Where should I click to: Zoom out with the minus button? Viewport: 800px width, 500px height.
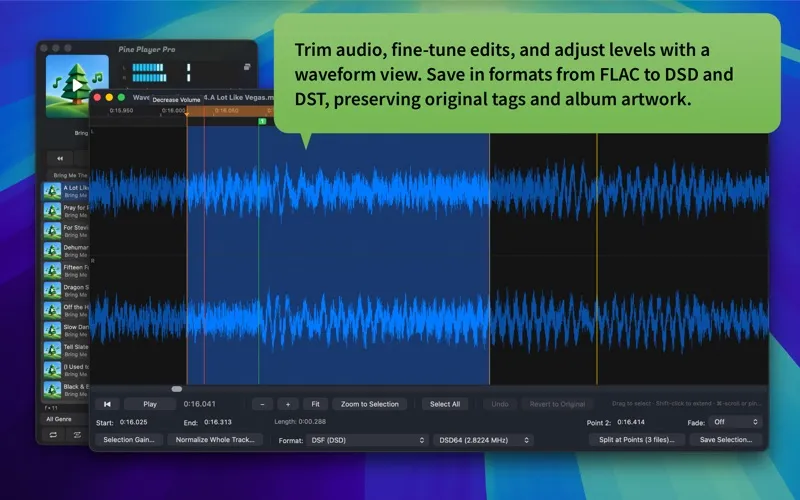click(262, 404)
